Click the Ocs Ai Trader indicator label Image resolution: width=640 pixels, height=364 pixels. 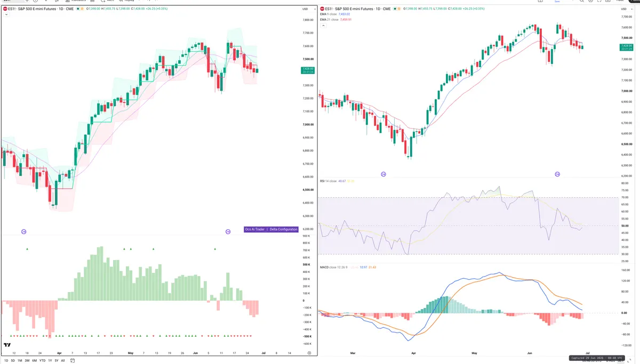[x=255, y=229]
